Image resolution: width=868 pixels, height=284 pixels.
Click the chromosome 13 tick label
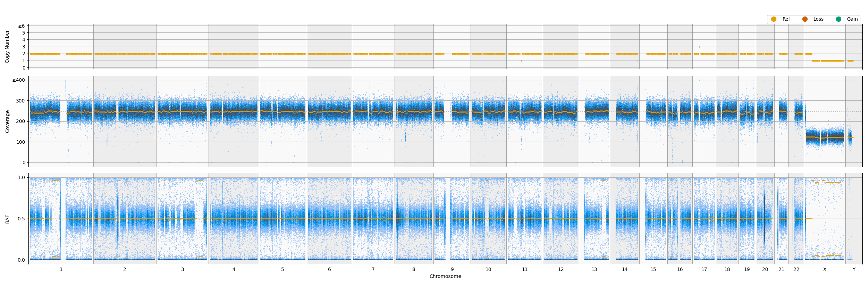coord(594,270)
